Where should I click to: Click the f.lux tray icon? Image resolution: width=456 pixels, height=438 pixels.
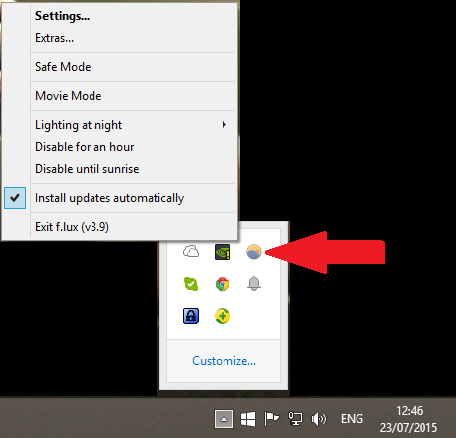(x=254, y=252)
